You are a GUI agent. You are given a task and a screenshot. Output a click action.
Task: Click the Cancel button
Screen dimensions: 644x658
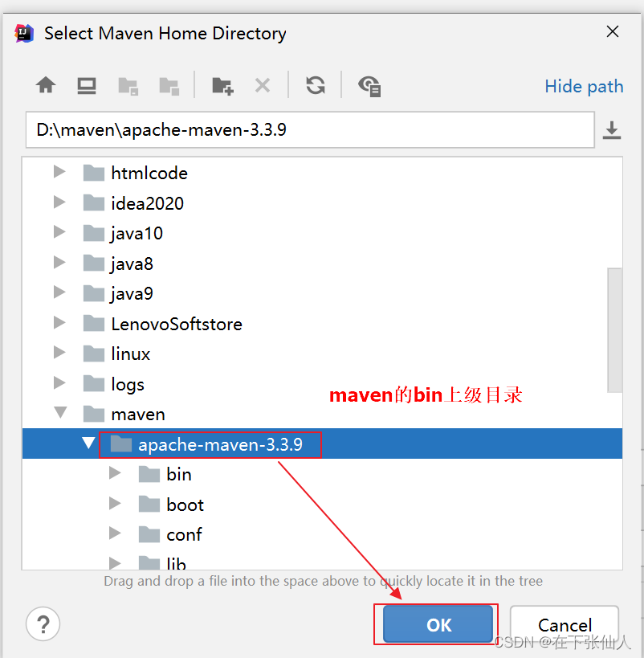click(x=565, y=624)
